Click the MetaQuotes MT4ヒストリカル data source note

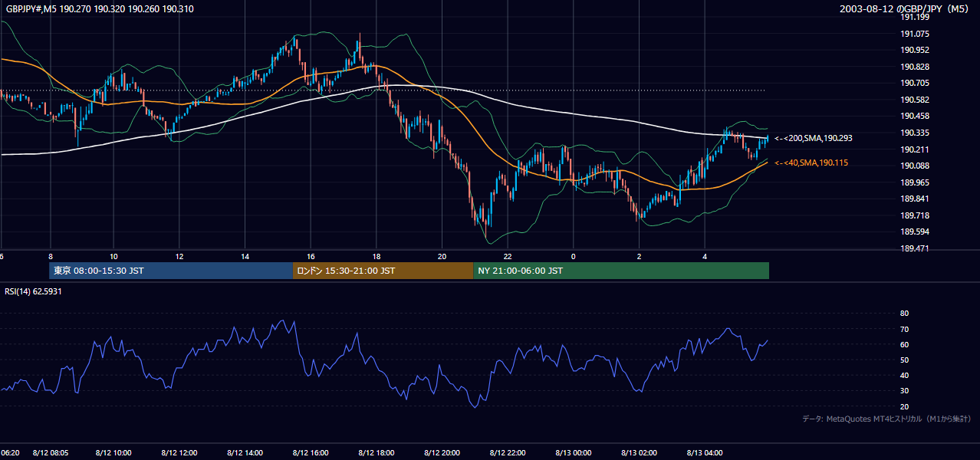(x=886, y=419)
